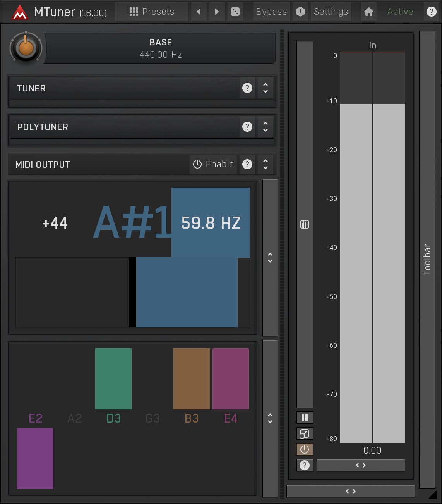This screenshot has height=504, width=442.
Task: Click the home icon
Action: [x=369, y=12]
